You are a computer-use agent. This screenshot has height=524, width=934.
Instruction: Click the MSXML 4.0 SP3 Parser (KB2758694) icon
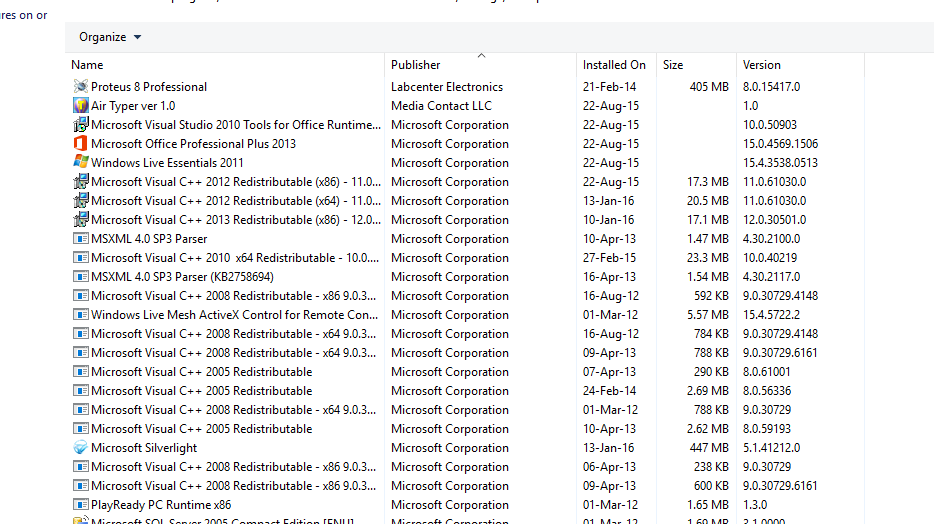(81, 277)
